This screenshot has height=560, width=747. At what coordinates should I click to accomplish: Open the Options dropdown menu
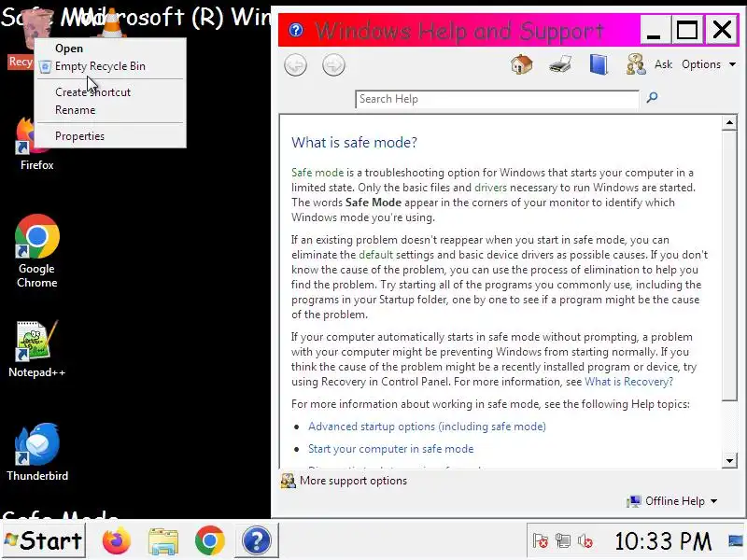tap(709, 64)
